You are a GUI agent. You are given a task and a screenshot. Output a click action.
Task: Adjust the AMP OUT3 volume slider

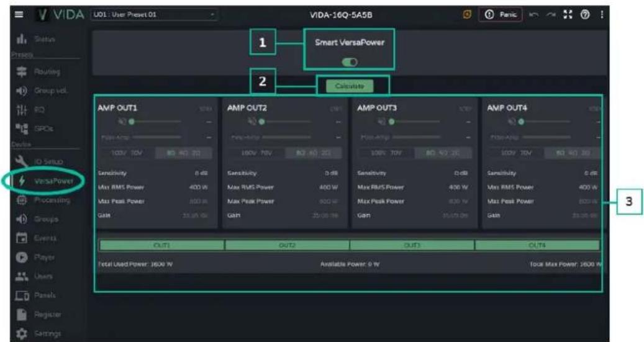coord(415,122)
